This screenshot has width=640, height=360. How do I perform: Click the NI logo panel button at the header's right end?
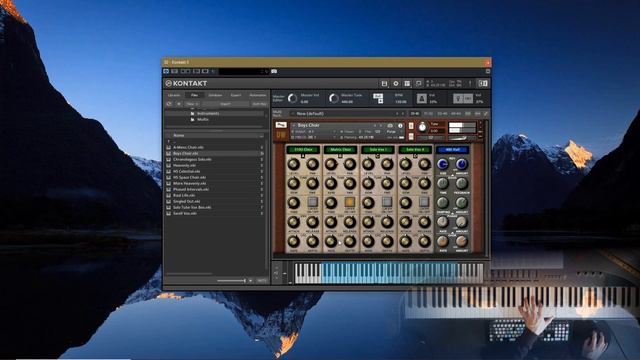483,83
